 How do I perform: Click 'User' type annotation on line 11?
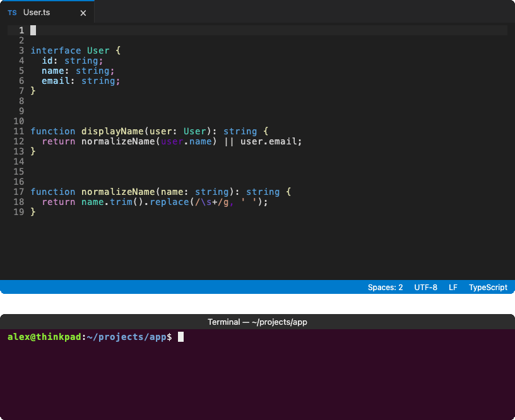[x=195, y=131]
